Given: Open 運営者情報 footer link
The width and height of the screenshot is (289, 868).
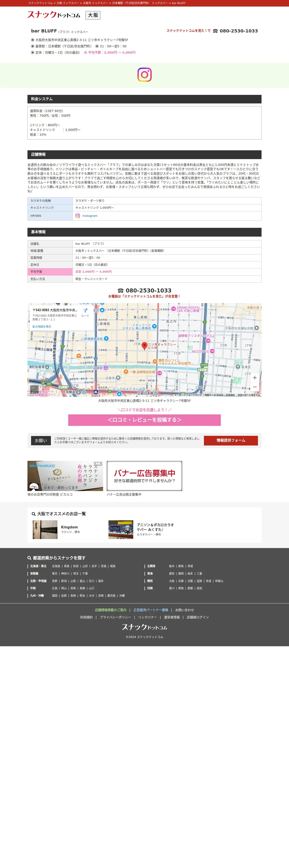Looking at the screenshot, I should click(x=172, y=617).
